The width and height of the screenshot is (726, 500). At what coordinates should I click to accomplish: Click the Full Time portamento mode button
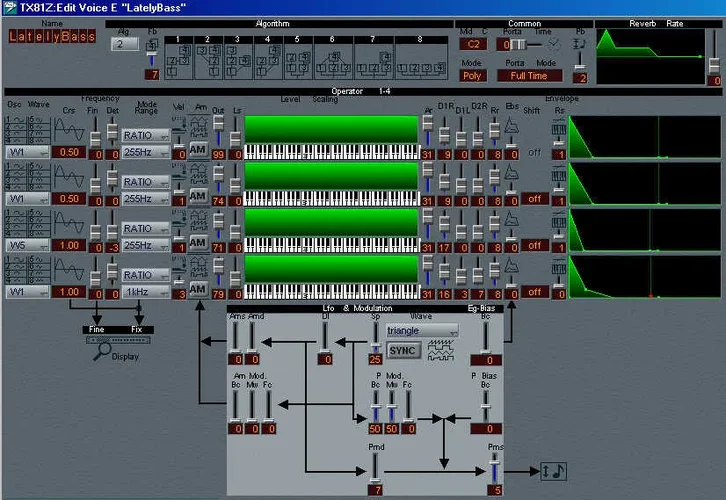point(529,75)
